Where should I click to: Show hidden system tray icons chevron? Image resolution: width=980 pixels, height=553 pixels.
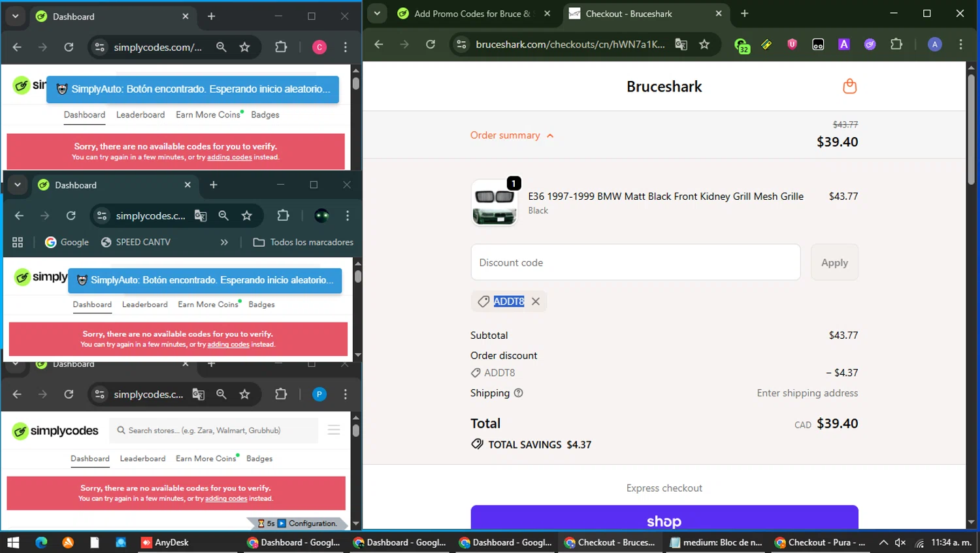883,543
